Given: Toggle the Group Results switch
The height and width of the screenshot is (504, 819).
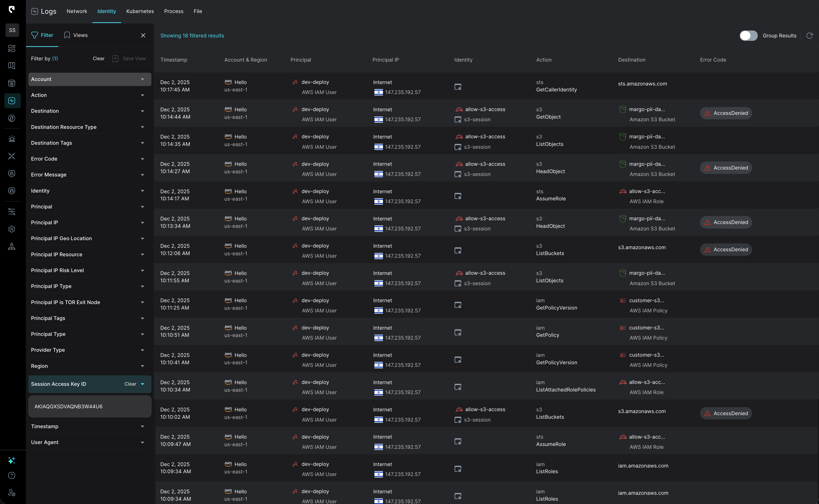Looking at the screenshot, I should [x=748, y=36].
